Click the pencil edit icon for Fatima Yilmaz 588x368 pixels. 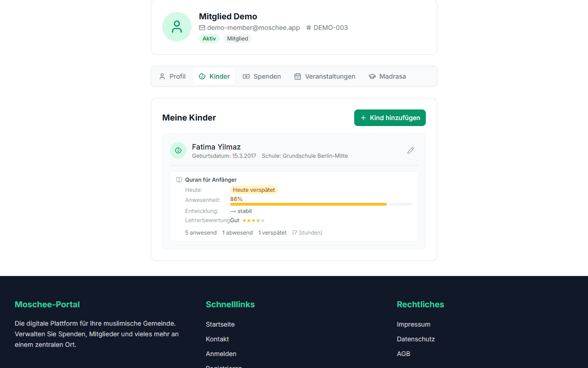point(411,150)
